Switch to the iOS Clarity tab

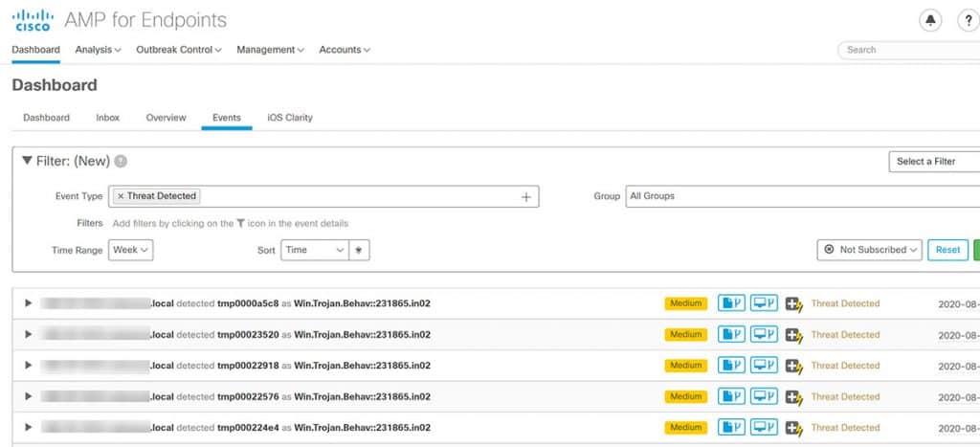point(290,118)
